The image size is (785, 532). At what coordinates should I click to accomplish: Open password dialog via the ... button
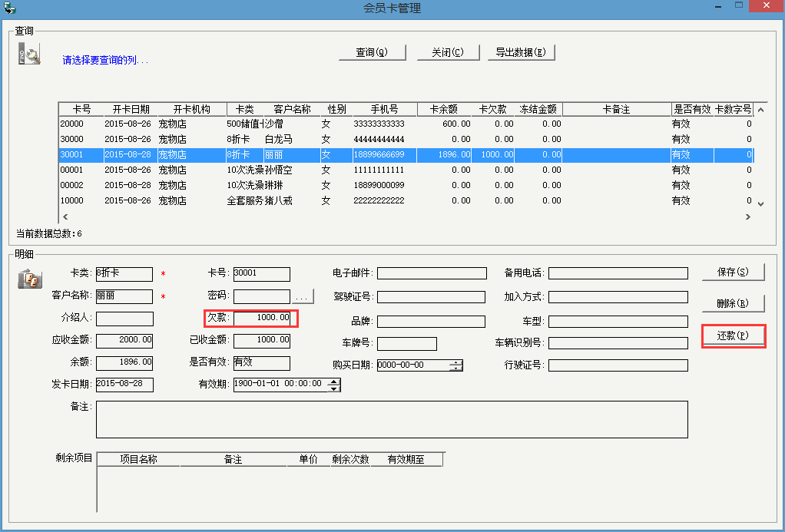[302, 296]
